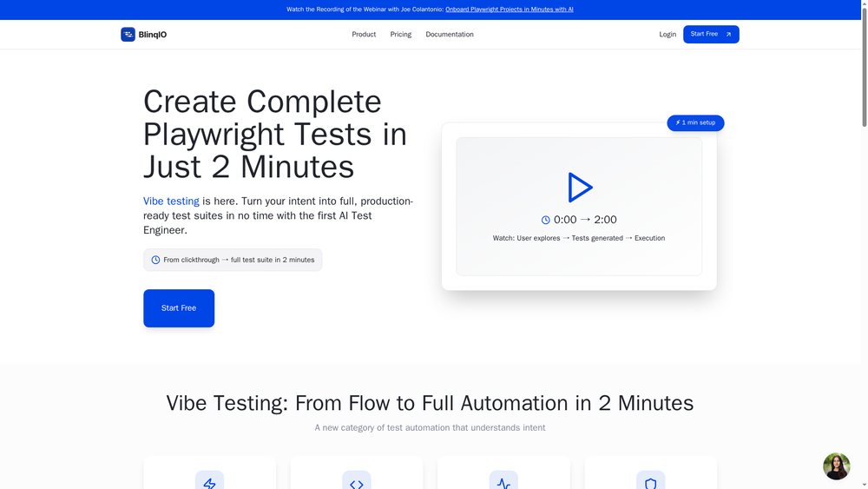The width and height of the screenshot is (868, 489).
Task: Click 'From clickthrough → full test suite' pill
Action: click(x=233, y=260)
